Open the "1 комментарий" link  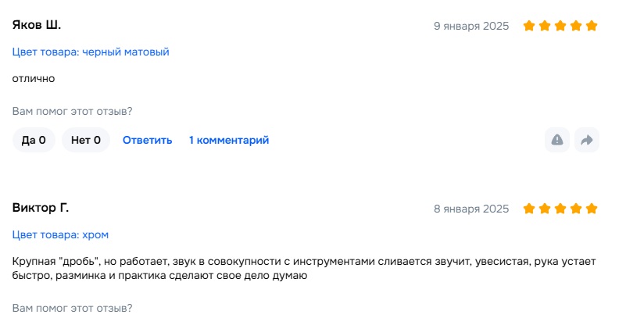[229, 140]
